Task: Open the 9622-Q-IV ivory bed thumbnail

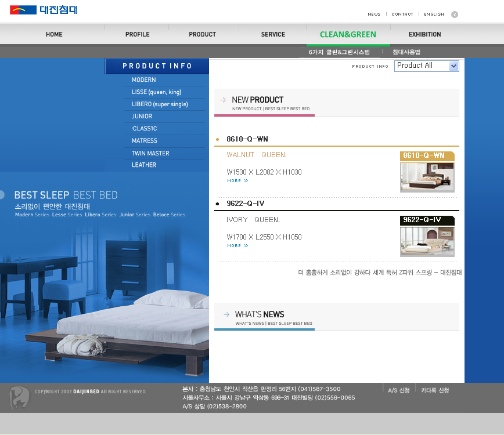Action: click(427, 242)
